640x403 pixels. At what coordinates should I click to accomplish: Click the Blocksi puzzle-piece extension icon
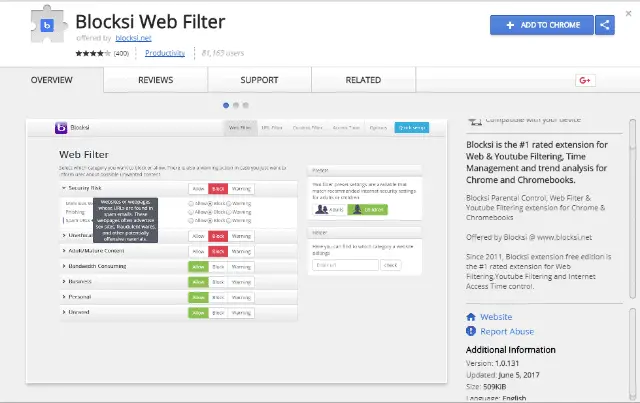click(x=47, y=25)
